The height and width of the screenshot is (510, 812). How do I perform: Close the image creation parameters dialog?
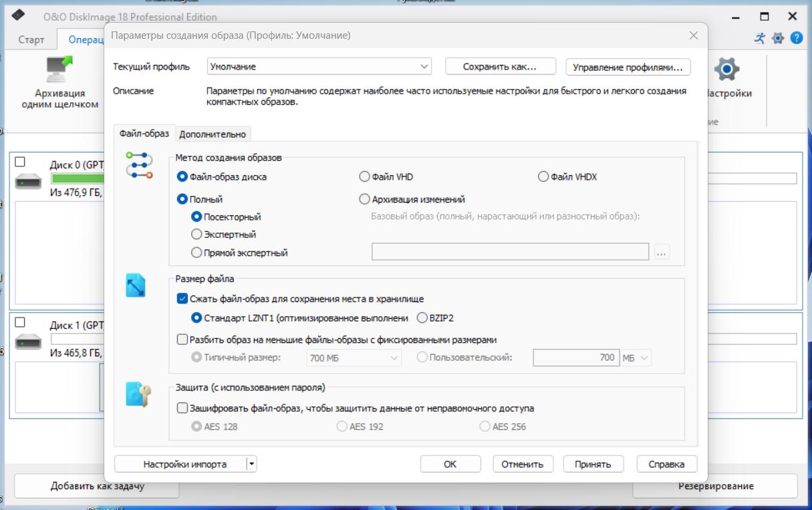693,35
